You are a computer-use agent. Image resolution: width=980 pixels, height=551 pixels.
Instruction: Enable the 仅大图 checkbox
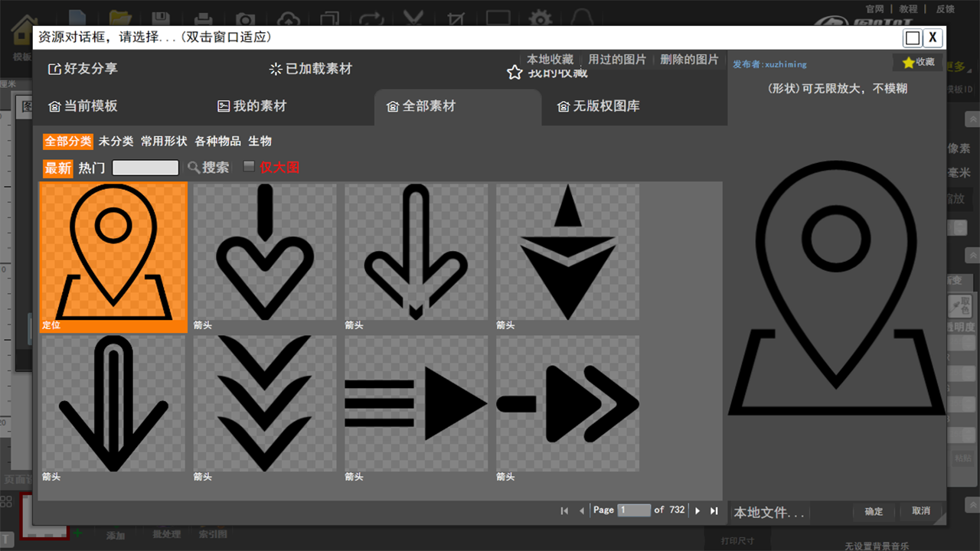click(248, 165)
